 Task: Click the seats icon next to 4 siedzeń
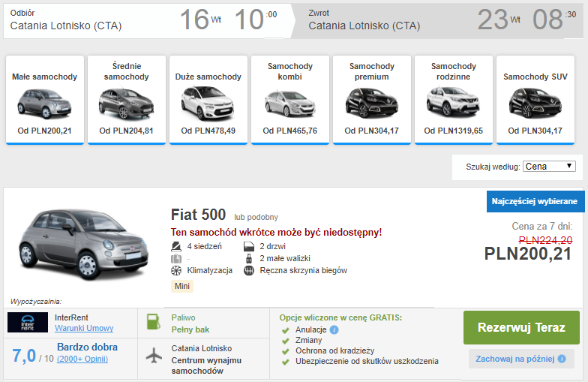176,246
